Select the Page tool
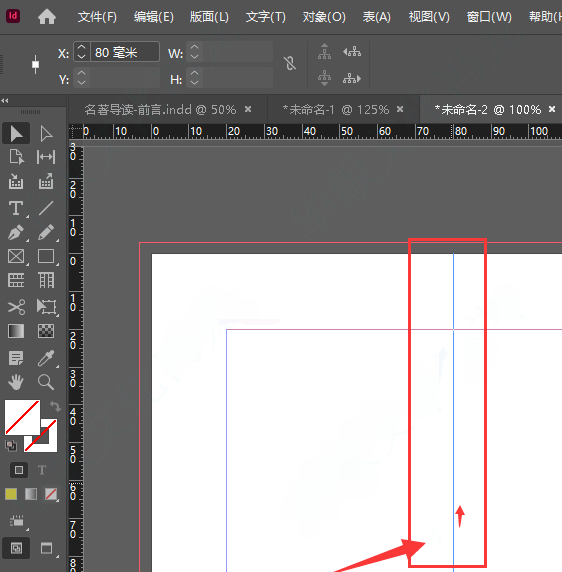562x572 pixels. (16, 157)
